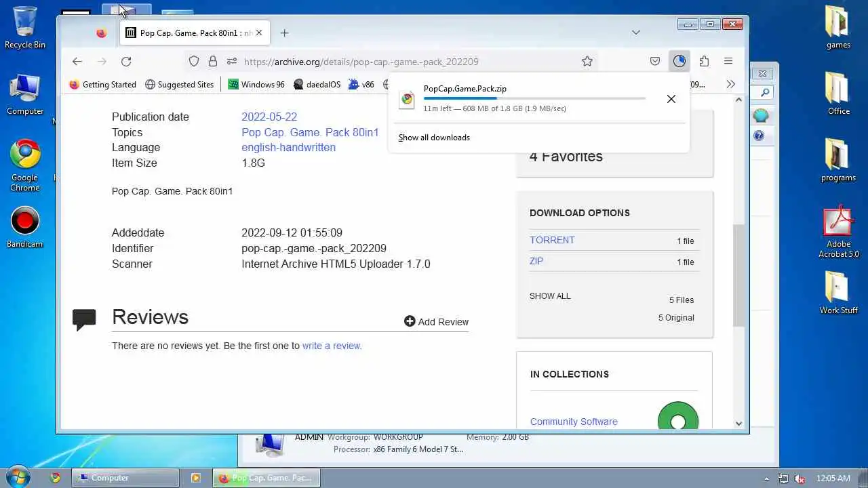Screen dimensions: 868x488
Task: Click SHOW ALL download files
Action: coord(550,296)
